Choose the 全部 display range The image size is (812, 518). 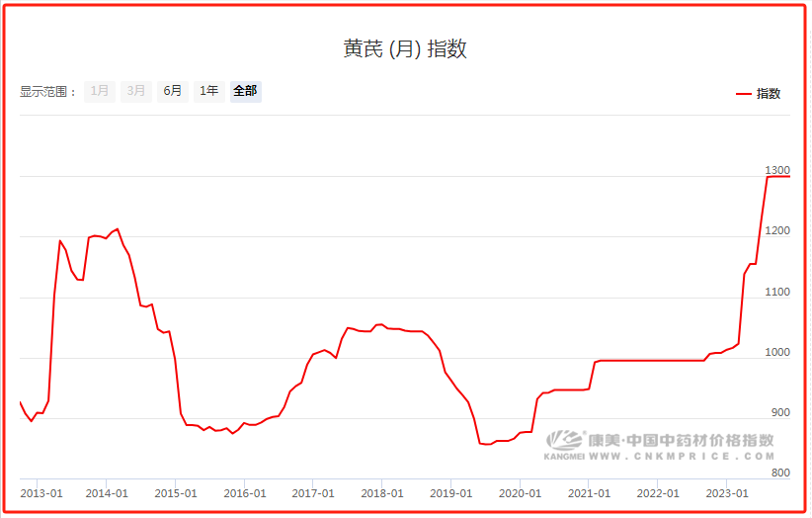coord(245,91)
